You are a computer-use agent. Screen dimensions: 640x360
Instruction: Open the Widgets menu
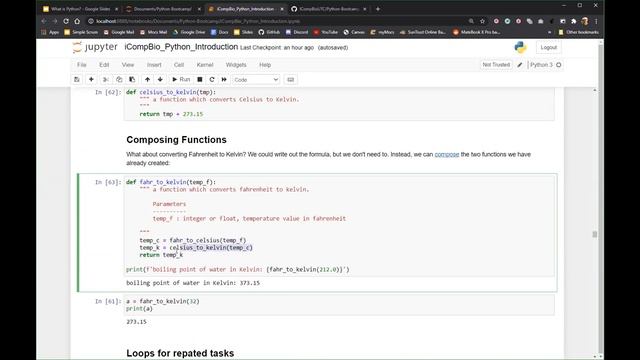(236, 65)
